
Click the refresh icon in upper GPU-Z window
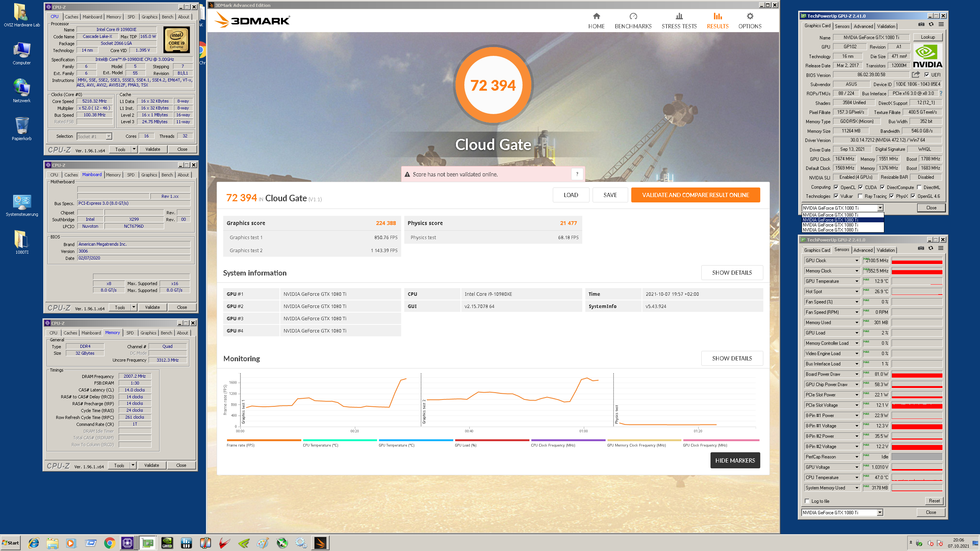[931, 24]
